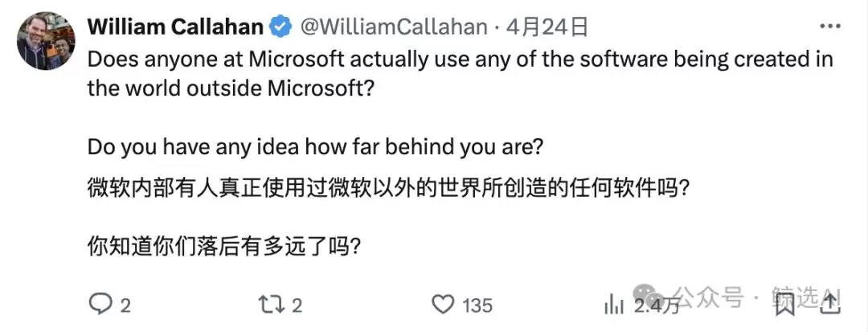This screenshot has height=332, width=868.
Task: Open the three-dot more options menu
Action: coord(829,26)
